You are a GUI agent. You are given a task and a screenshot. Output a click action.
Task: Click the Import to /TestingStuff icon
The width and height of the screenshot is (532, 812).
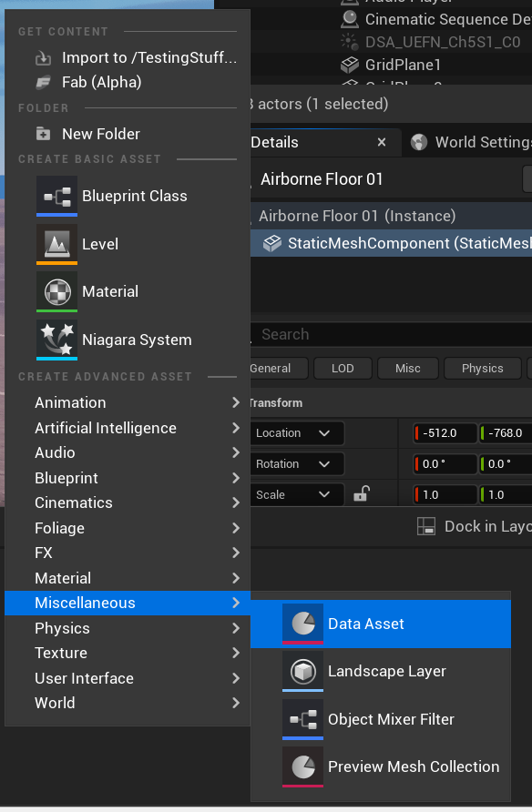click(x=43, y=58)
